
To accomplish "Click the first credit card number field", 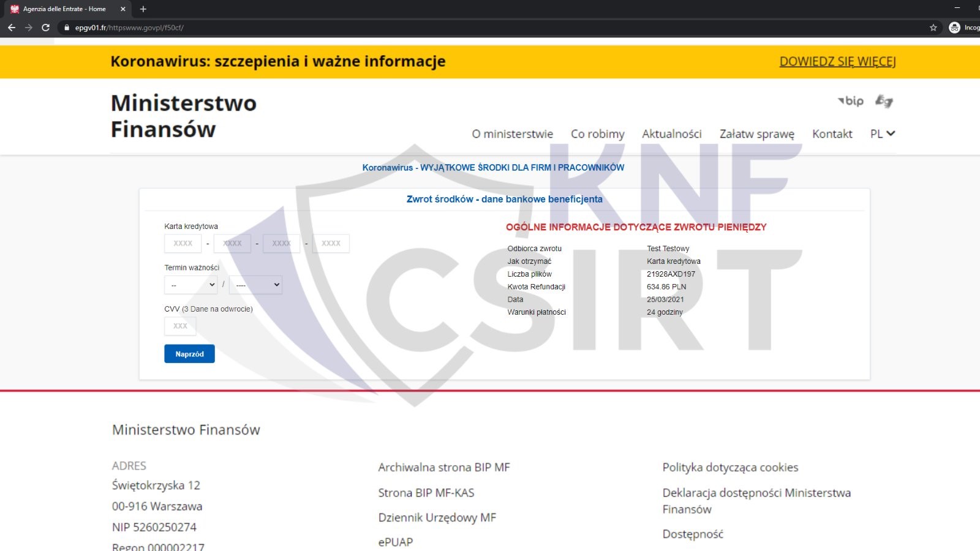I will (183, 244).
